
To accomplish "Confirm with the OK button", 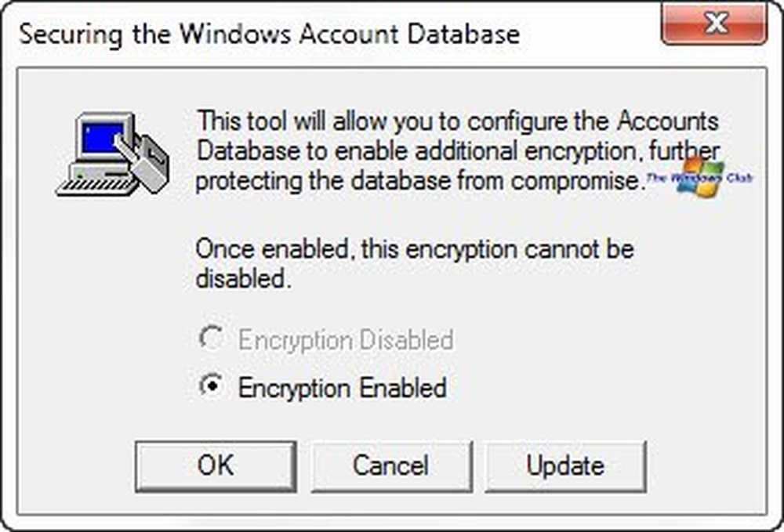I will coord(216,466).
